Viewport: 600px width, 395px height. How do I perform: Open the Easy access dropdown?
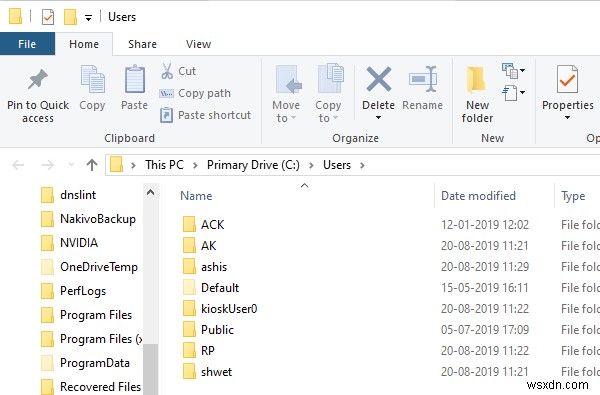point(513,93)
